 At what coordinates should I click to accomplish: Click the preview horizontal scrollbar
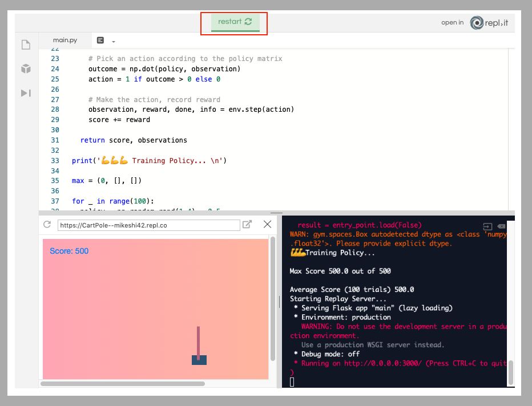pos(123,384)
